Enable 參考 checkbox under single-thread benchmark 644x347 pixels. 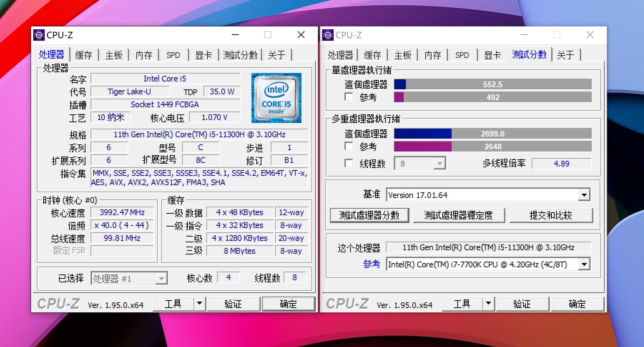[349, 97]
